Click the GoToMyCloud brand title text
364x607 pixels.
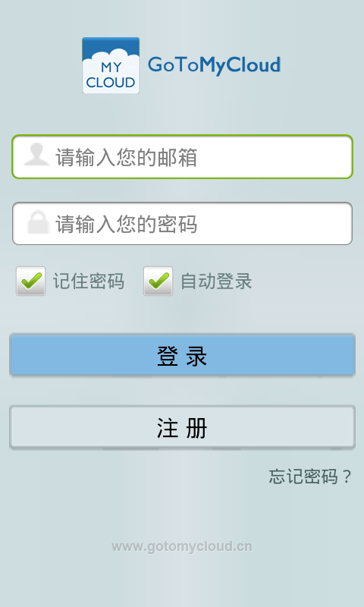[214, 65]
